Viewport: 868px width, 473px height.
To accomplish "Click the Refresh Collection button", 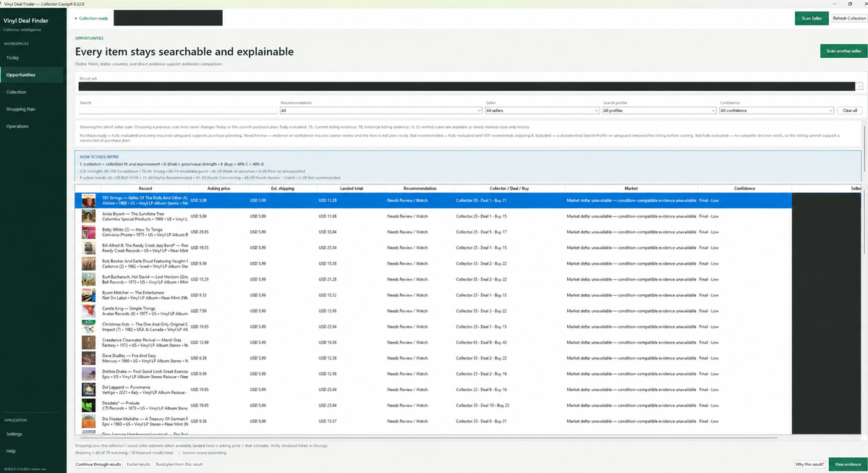I will [x=848, y=18].
